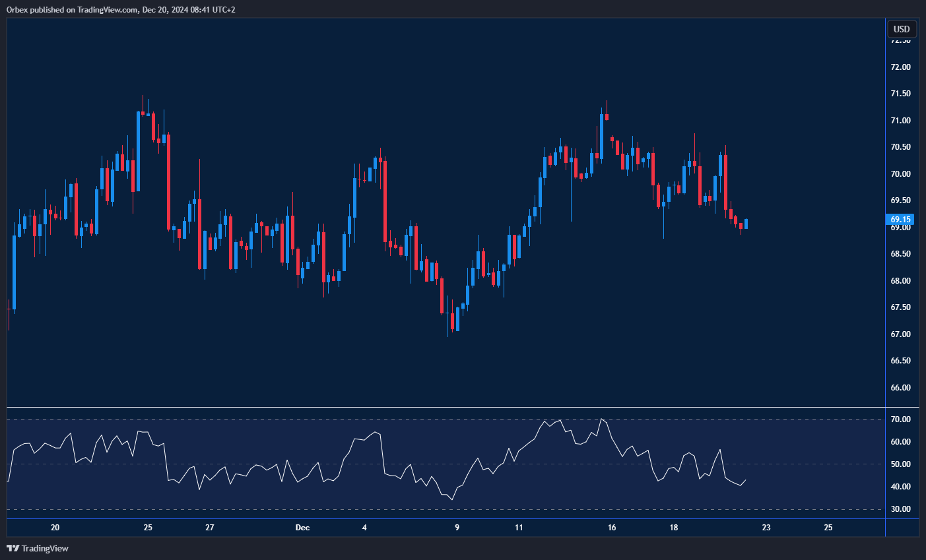Viewport: 926px width, 560px height.
Task: Click the RSI 50.00 scale label
Action: coord(900,464)
